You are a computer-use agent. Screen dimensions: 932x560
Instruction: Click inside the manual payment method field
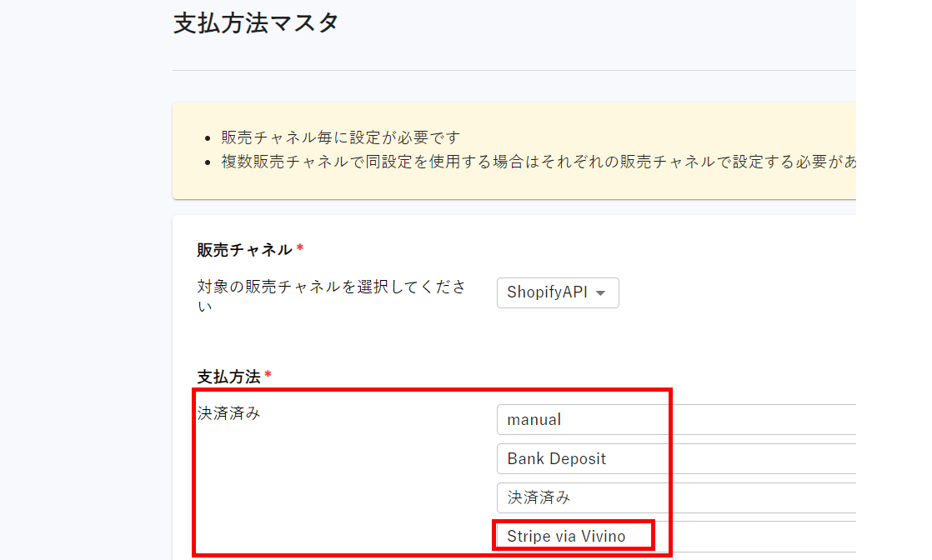(584, 419)
